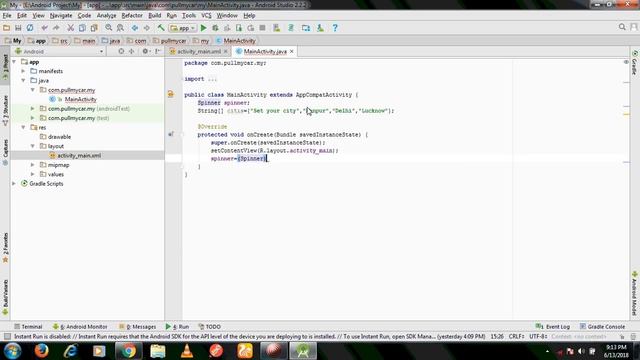The height and width of the screenshot is (360, 640).
Task: Open the Android Monitor tool window
Action: pos(80,327)
